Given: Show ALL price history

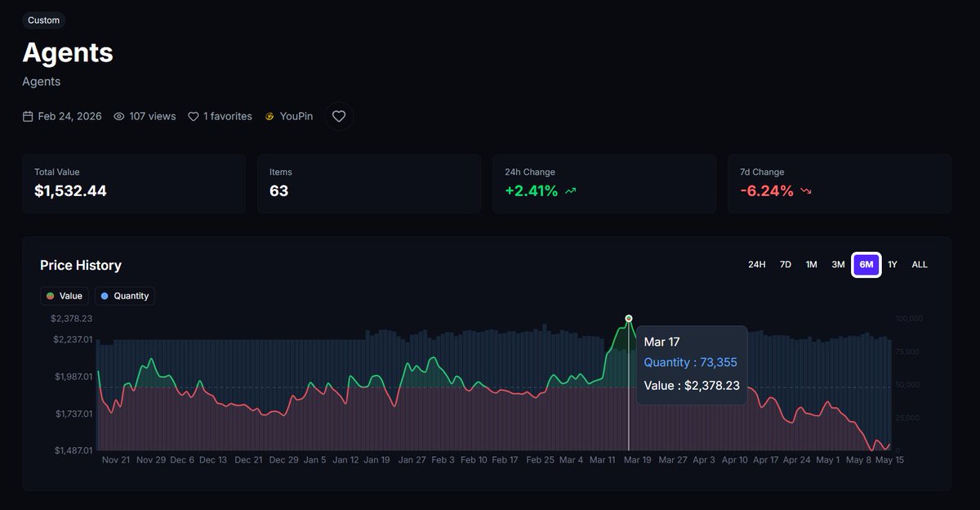Looking at the screenshot, I should click(x=920, y=265).
